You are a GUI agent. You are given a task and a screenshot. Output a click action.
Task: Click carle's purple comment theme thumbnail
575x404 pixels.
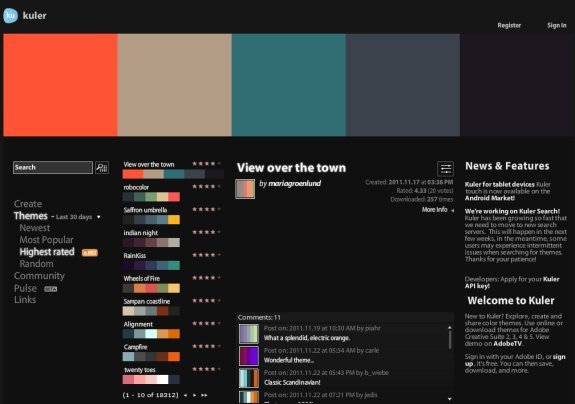[x=249, y=356]
